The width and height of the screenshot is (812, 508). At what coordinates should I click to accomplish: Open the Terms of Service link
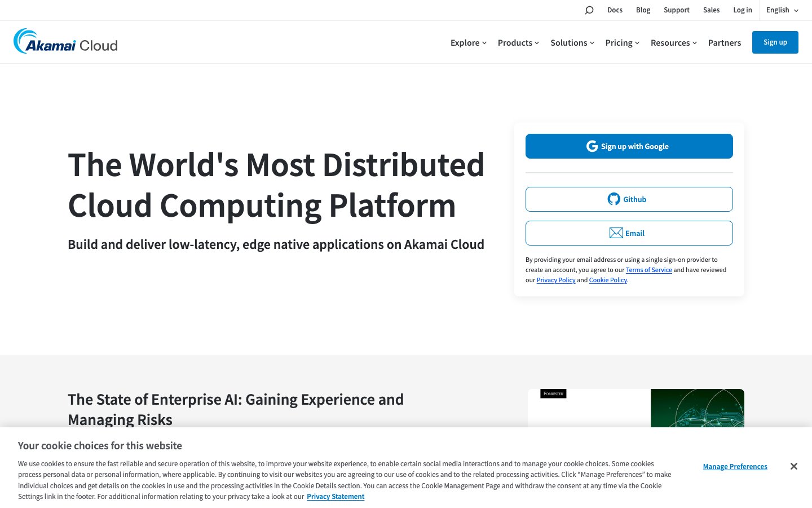[648, 270]
